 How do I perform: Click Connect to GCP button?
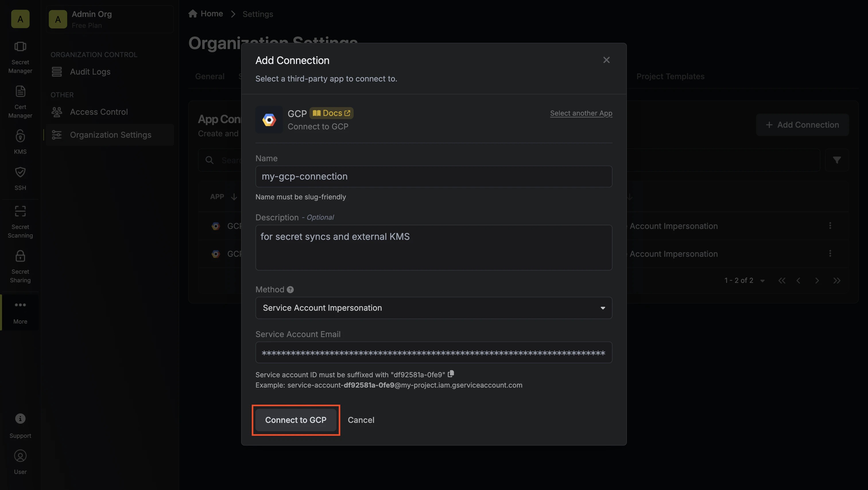click(x=296, y=420)
